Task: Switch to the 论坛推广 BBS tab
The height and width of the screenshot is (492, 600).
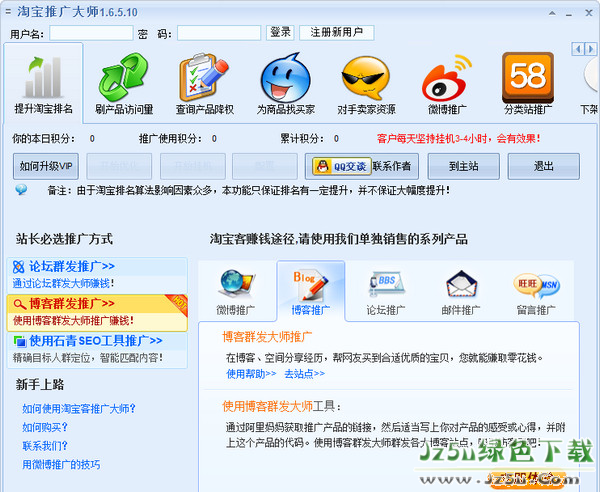Action: [x=386, y=293]
